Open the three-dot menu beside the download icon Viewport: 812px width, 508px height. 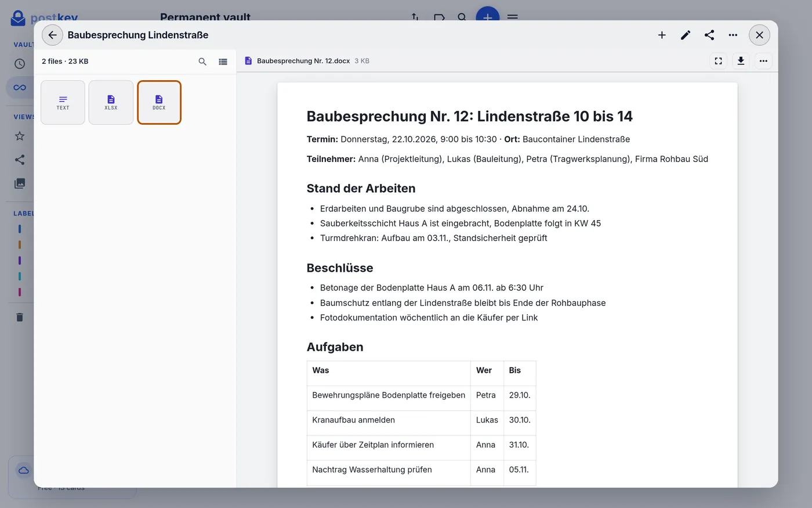pyautogui.click(x=763, y=61)
